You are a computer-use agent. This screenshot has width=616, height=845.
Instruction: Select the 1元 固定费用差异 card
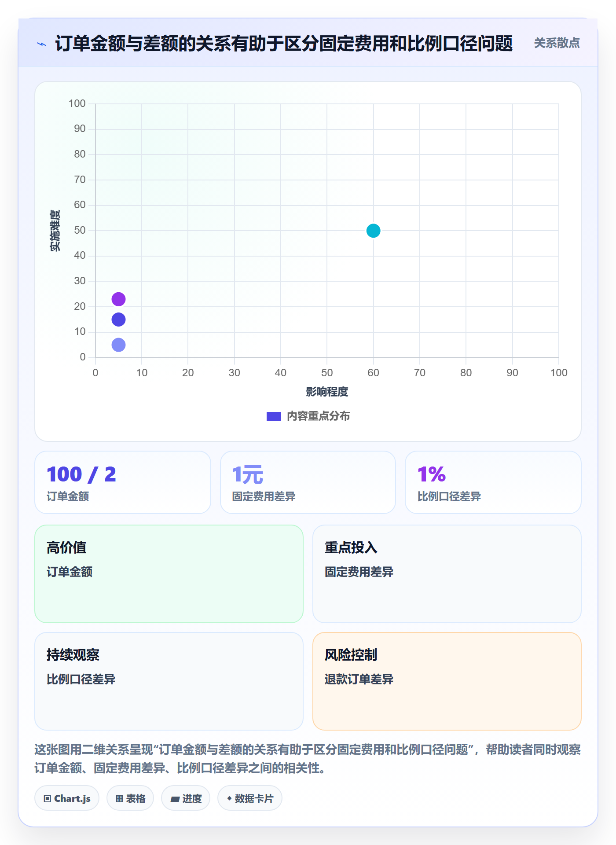pyautogui.click(x=308, y=482)
